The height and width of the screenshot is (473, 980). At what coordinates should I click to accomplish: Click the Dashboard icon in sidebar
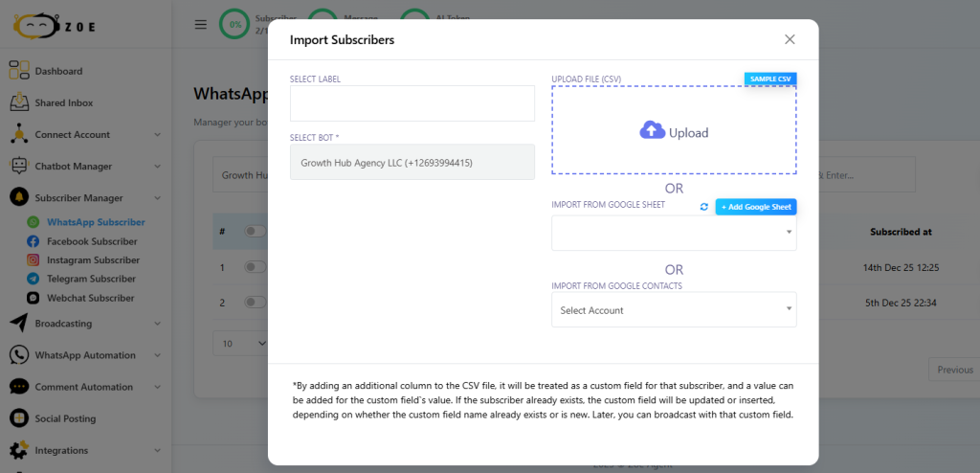click(x=19, y=71)
